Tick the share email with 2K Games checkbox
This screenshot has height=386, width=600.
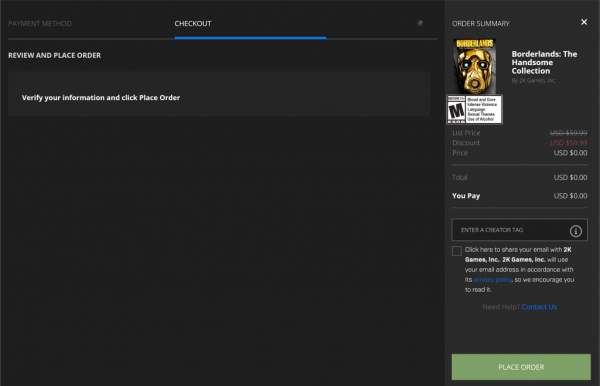coord(457,251)
